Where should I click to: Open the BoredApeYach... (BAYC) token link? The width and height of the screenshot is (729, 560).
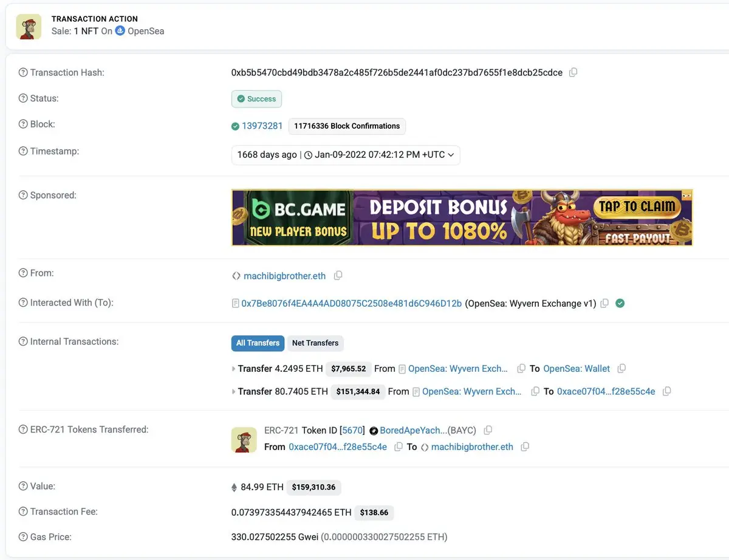pos(429,431)
